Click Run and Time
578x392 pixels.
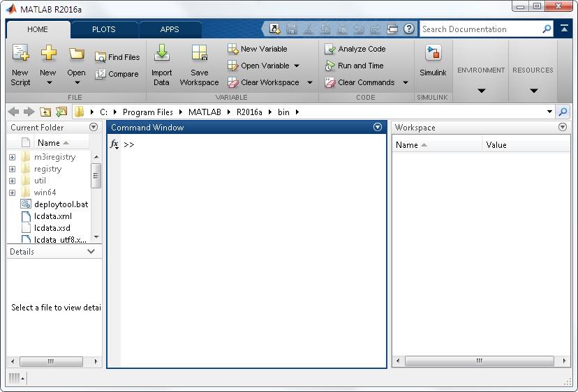pos(354,66)
